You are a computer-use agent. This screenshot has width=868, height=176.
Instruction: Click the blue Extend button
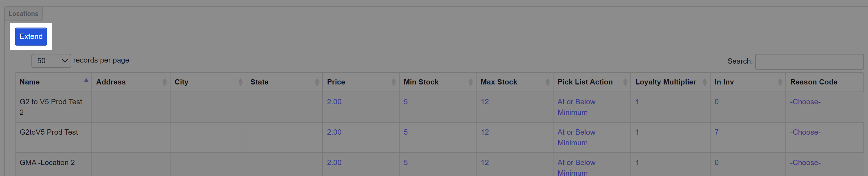tap(31, 36)
